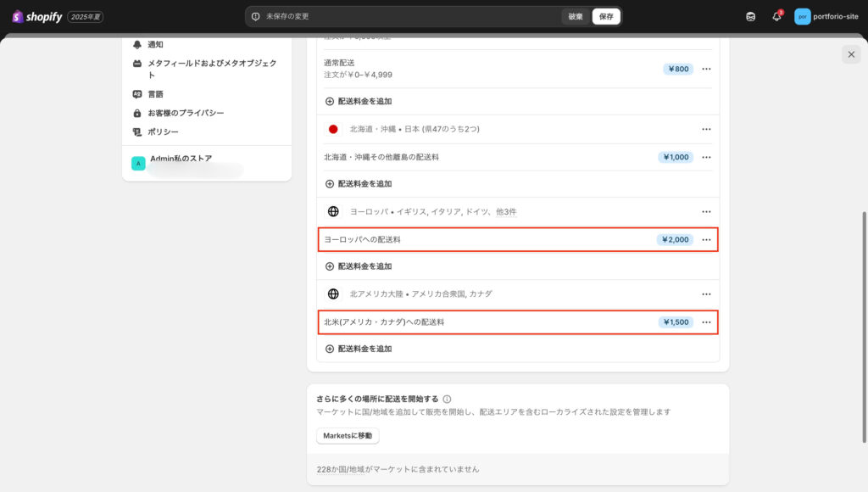Add a shipping rate under ヨーロッパ zone
This screenshot has width=868, height=492.
point(359,266)
